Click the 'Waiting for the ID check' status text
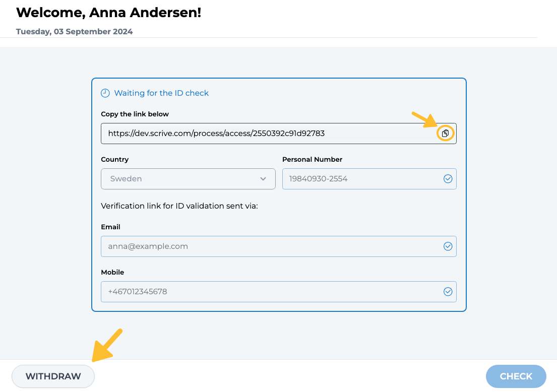Image resolution: width=557 pixels, height=392 pixels. coord(161,93)
